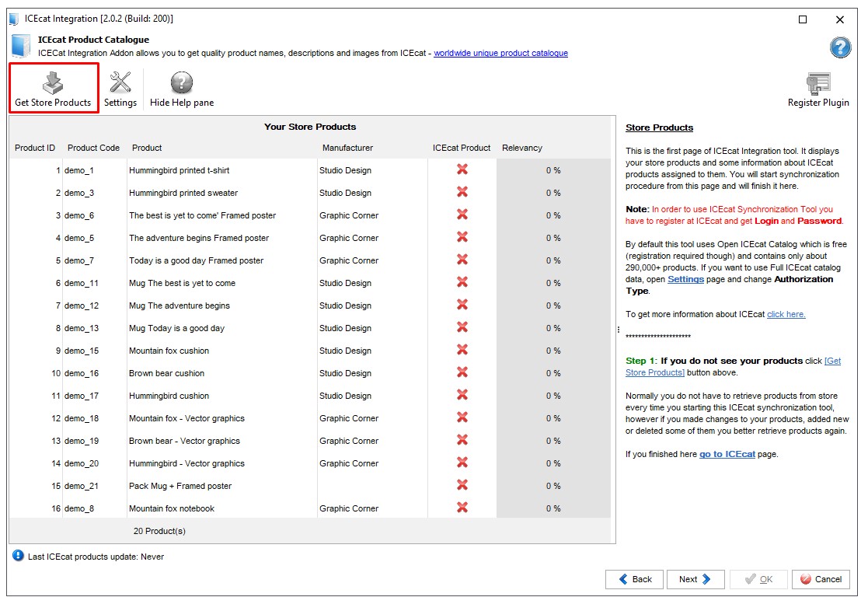The image size is (868, 604).
Task: Click the demo_18 product code cell
Action: click(x=82, y=418)
